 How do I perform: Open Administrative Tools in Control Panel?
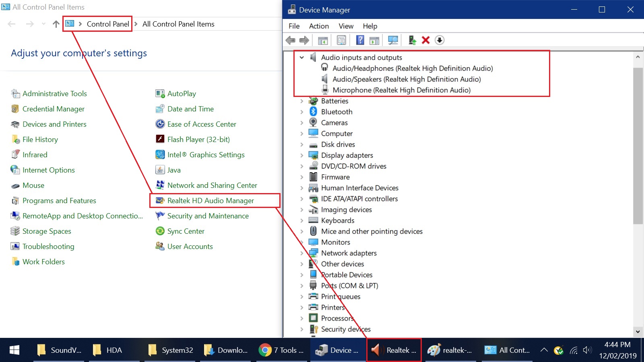[54, 94]
